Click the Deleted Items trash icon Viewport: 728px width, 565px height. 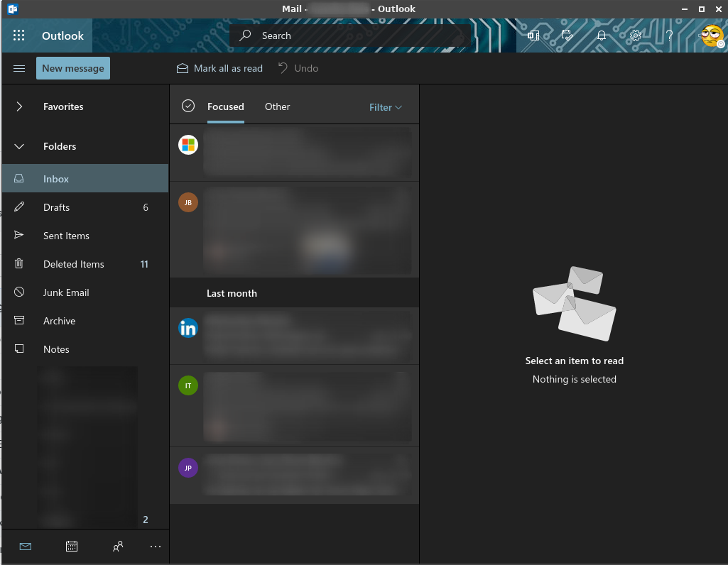coord(19,263)
